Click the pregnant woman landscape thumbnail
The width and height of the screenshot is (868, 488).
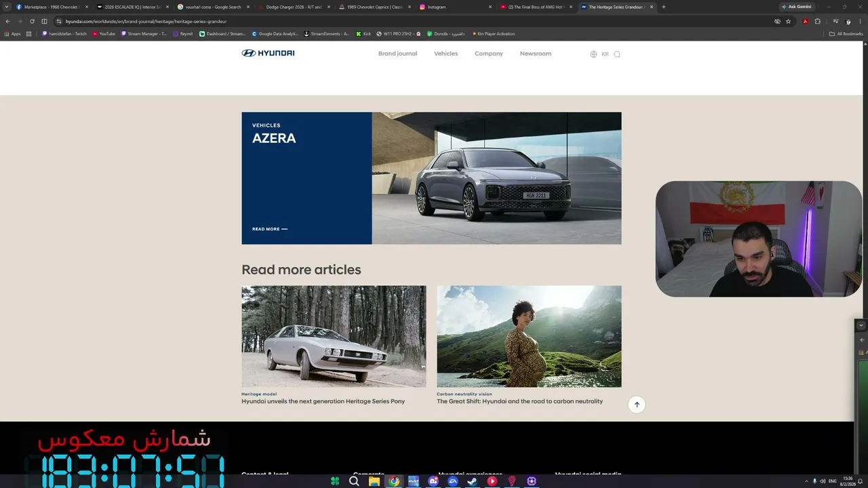[x=529, y=336]
